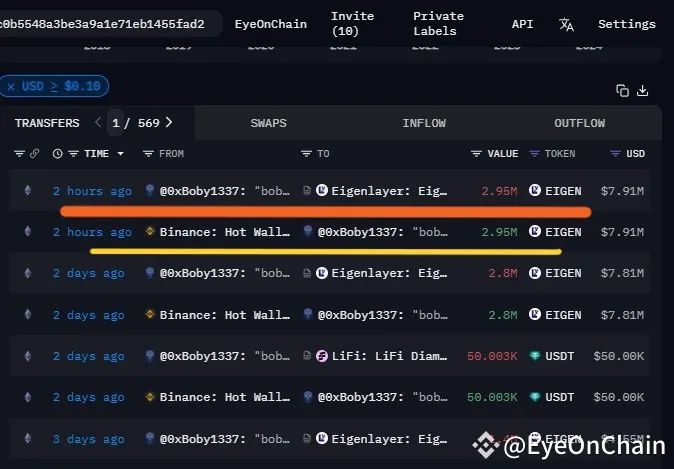Expand the TIME sort dropdown arrow
This screenshot has width=674, height=469.
(121, 153)
